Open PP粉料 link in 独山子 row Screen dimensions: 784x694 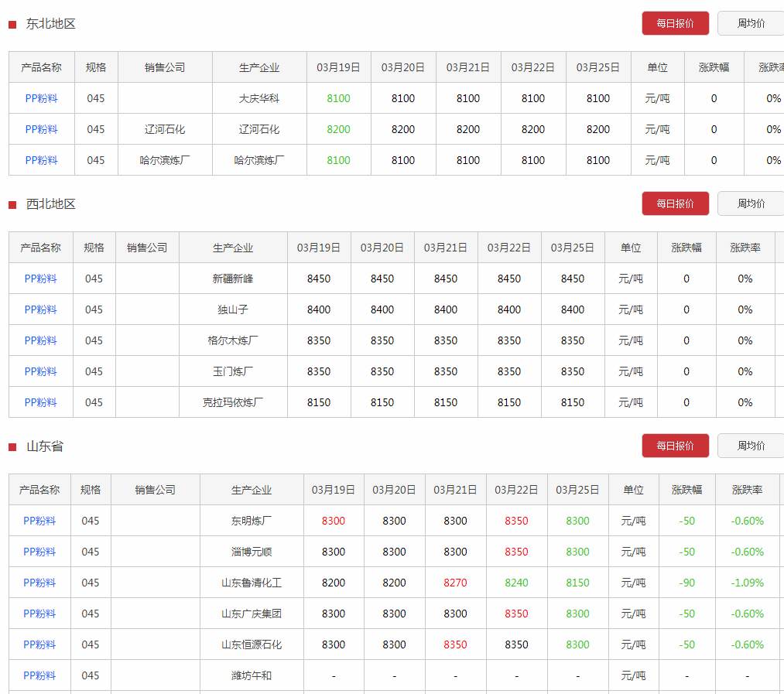point(40,309)
